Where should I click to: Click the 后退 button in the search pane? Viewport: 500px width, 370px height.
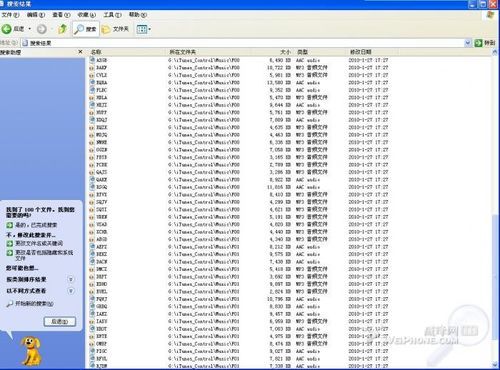click(60, 321)
